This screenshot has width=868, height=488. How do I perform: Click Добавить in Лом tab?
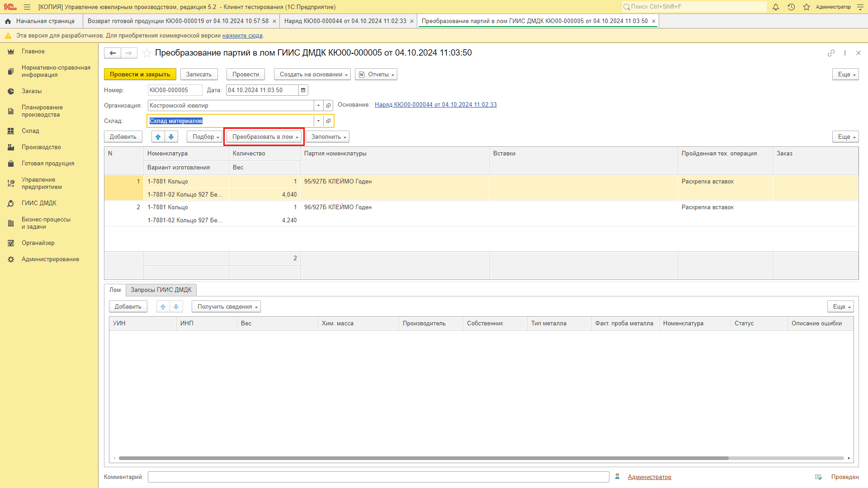[x=128, y=307]
